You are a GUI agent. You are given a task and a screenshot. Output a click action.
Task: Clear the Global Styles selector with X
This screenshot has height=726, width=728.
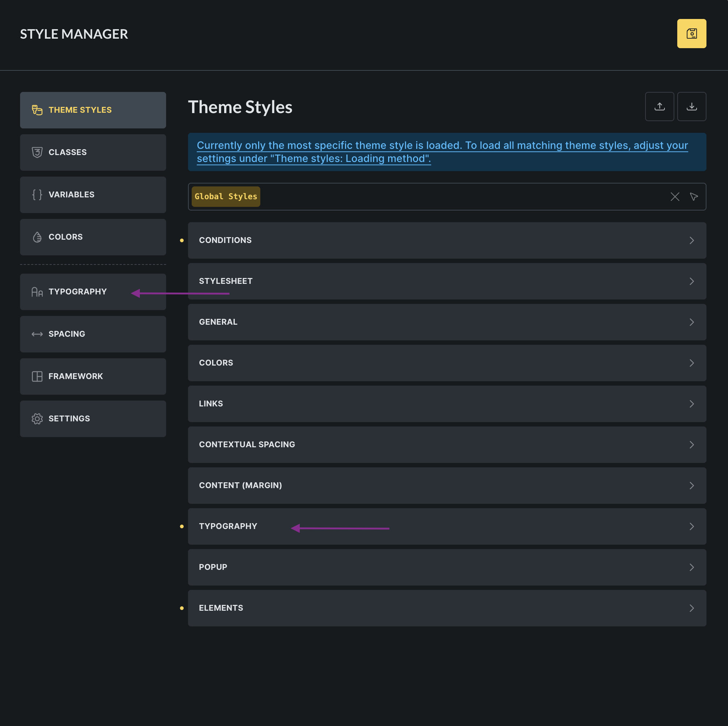point(674,197)
